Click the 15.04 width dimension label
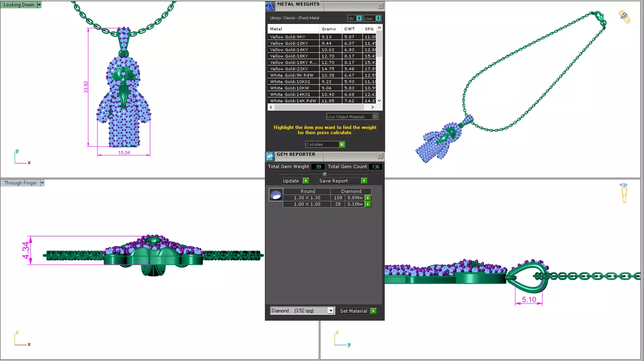 (124, 153)
